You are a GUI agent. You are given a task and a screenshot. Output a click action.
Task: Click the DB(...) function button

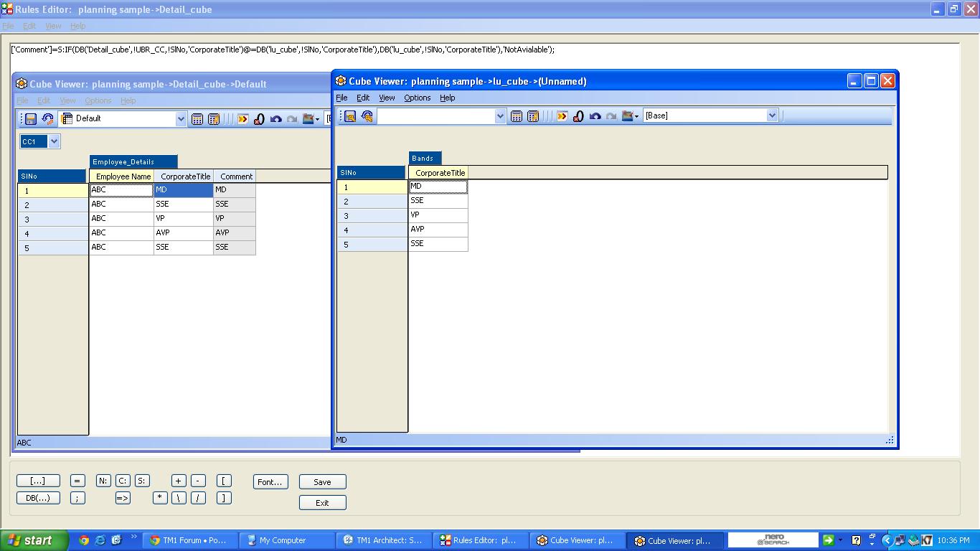37,497
